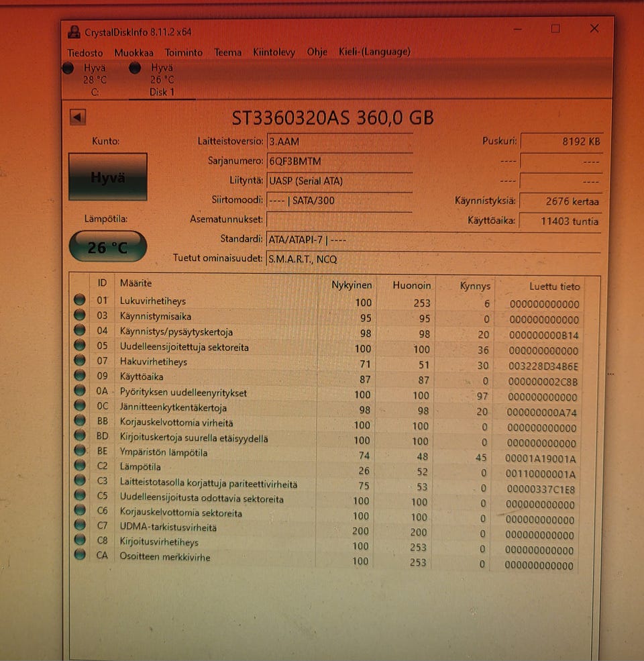Image resolution: width=644 pixels, height=661 pixels.
Task: Select the Osoitteen merkkivirhe attribute name
Action: (165, 557)
